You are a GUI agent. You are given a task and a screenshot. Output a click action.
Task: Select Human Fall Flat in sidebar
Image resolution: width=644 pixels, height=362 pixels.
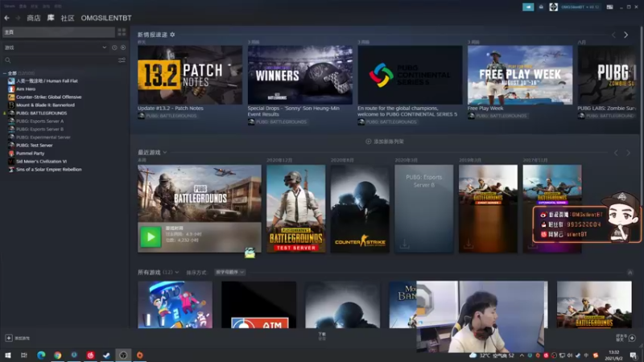(47, 81)
